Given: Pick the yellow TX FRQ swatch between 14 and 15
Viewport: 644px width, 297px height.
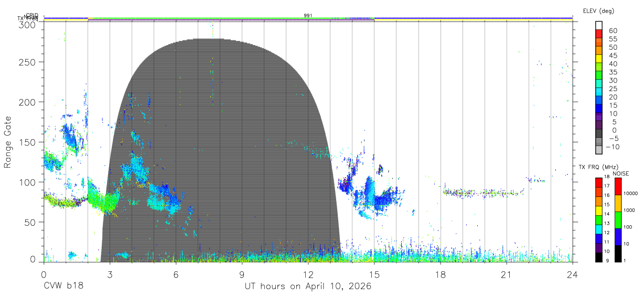Looking at the screenshot, I should pos(598,210).
